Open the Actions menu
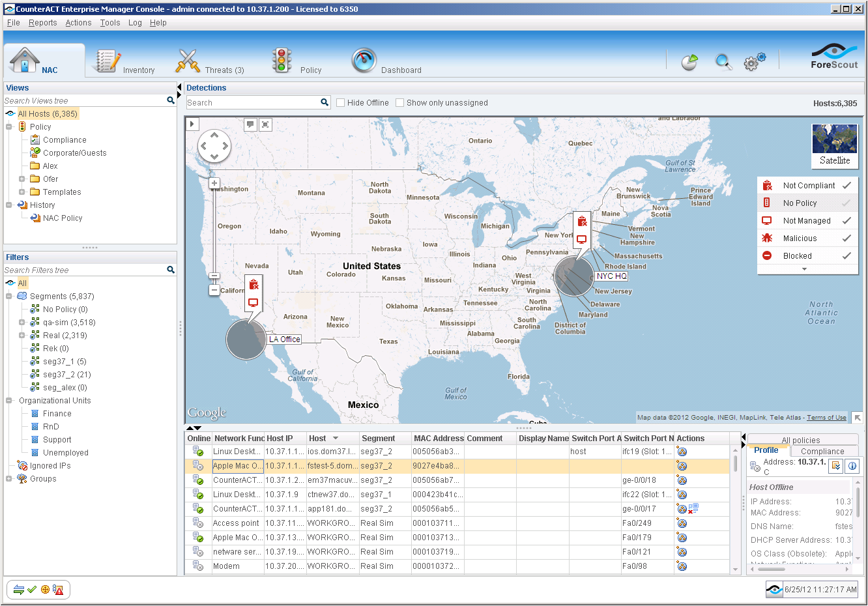868x606 pixels. (78, 22)
